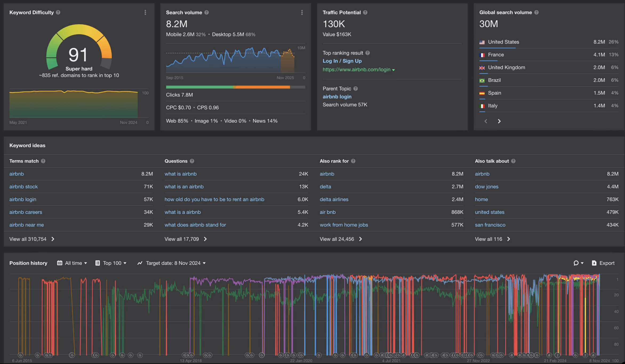Click Terms match help icon
The width and height of the screenshot is (625, 364).
coord(43,161)
